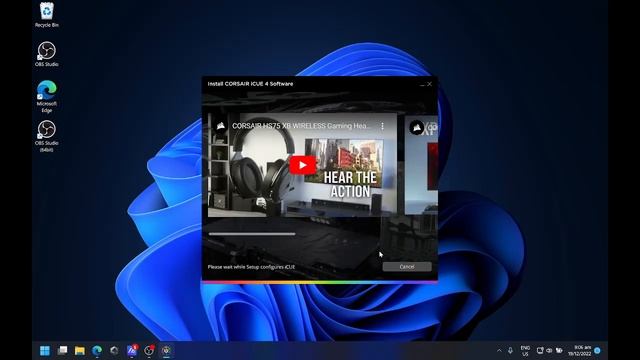Open the blue notification center icon
Image resolution: width=640 pixels, height=360 pixels.
(x=598, y=351)
